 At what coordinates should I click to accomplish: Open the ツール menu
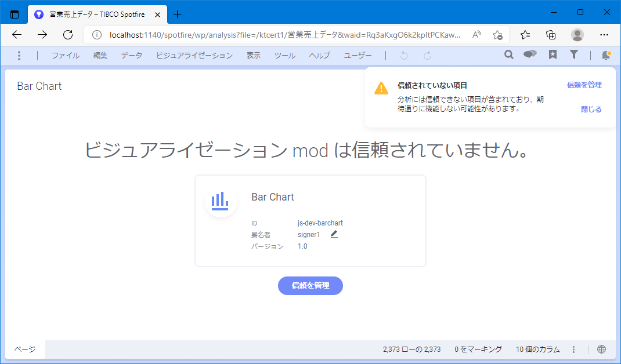(x=285, y=56)
